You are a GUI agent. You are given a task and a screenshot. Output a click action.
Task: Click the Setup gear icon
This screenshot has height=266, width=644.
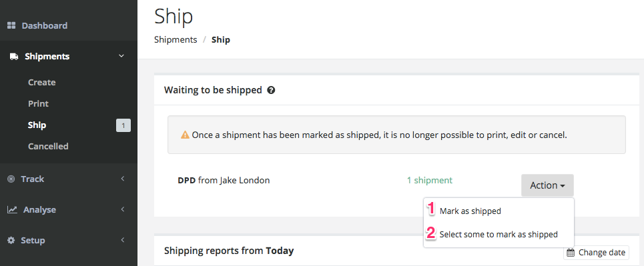point(11,240)
